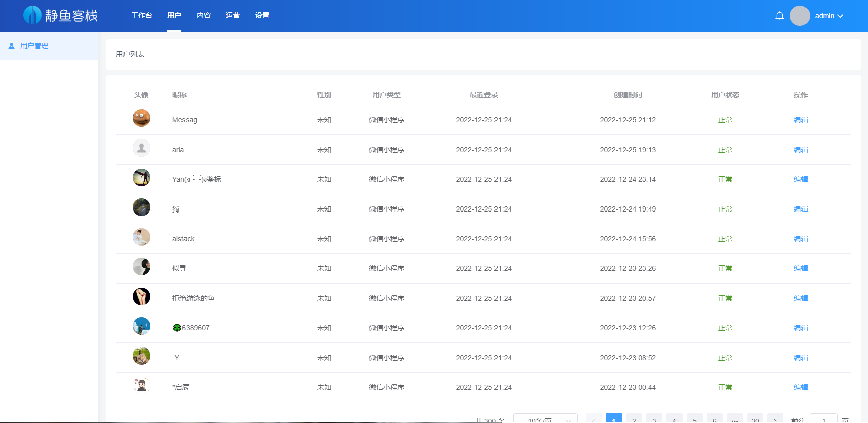The height and width of the screenshot is (423, 868).
Task: Open the 设置 navigation tab
Action: (262, 16)
